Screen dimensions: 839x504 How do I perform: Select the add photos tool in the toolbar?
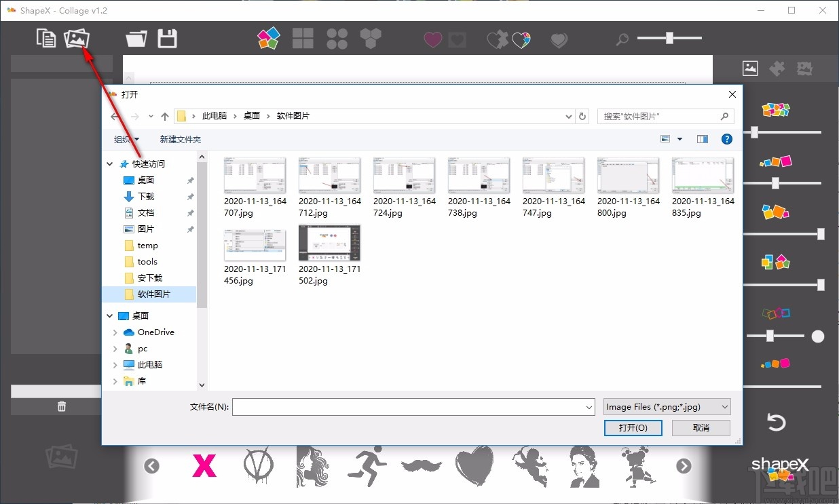(x=76, y=38)
